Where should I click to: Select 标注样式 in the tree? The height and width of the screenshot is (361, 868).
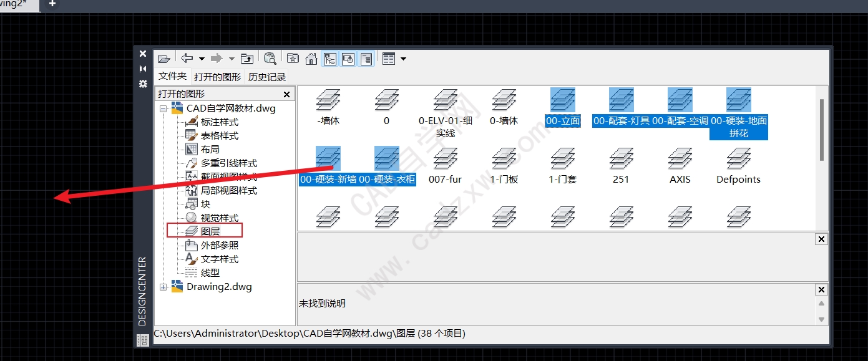[x=220, y=122]
